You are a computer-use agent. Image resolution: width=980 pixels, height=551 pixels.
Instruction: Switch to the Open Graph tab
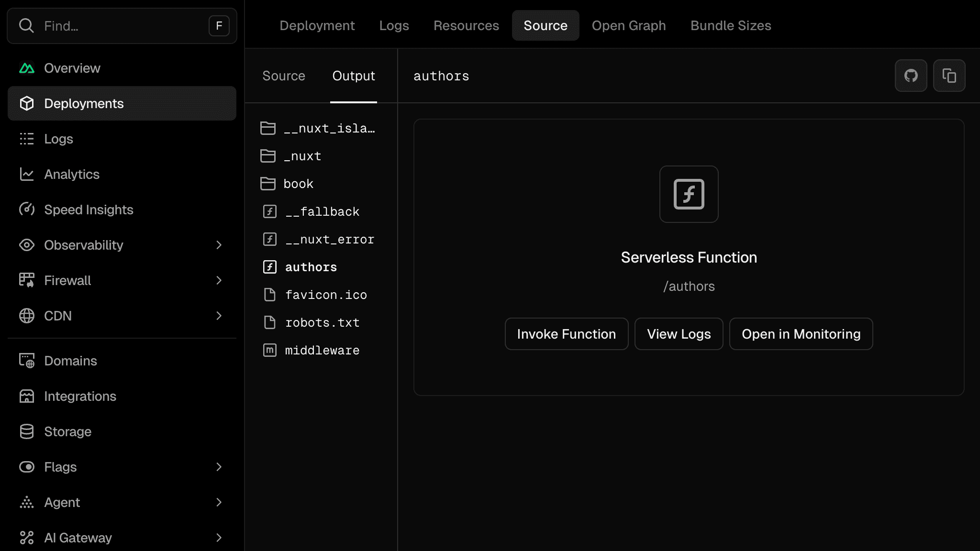(628, 25)
